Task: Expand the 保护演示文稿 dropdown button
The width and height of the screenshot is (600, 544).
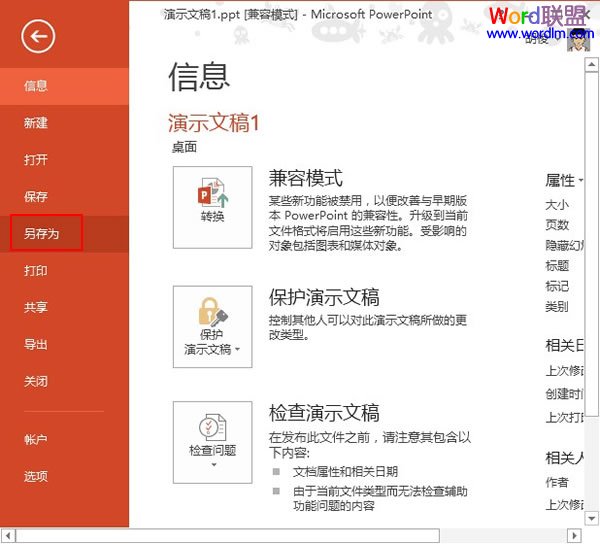Action: (212, 327)
